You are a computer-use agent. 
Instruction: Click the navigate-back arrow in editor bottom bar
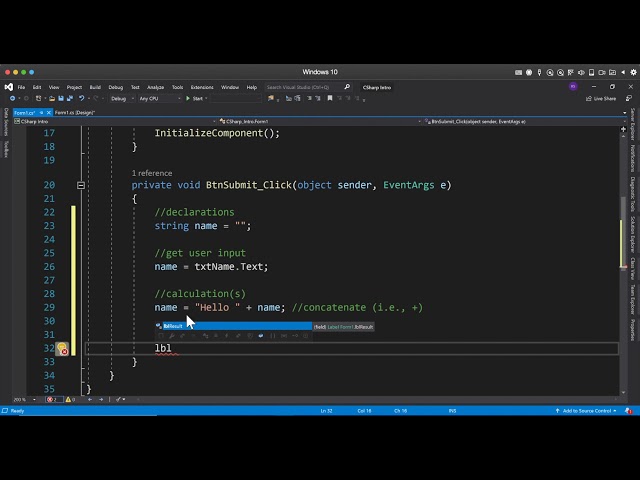90,400
